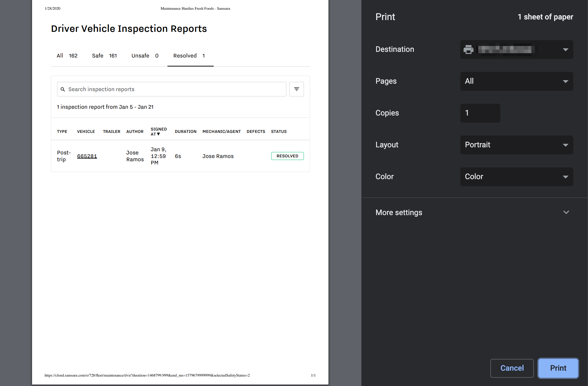Open vehicle 665281 link
588x386 pixels.
click(x=87, y=156)
